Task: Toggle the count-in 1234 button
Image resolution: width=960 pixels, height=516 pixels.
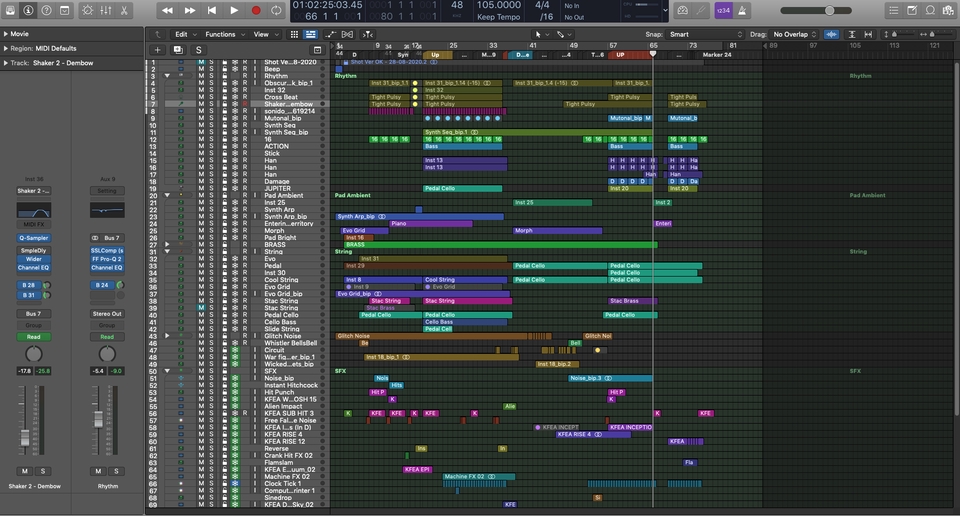Action: tap(723, 10)
